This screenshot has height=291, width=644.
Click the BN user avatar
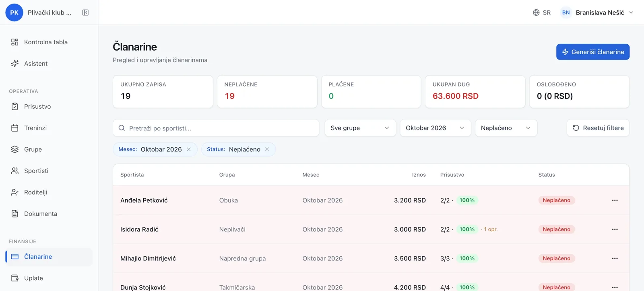point(566,12)
